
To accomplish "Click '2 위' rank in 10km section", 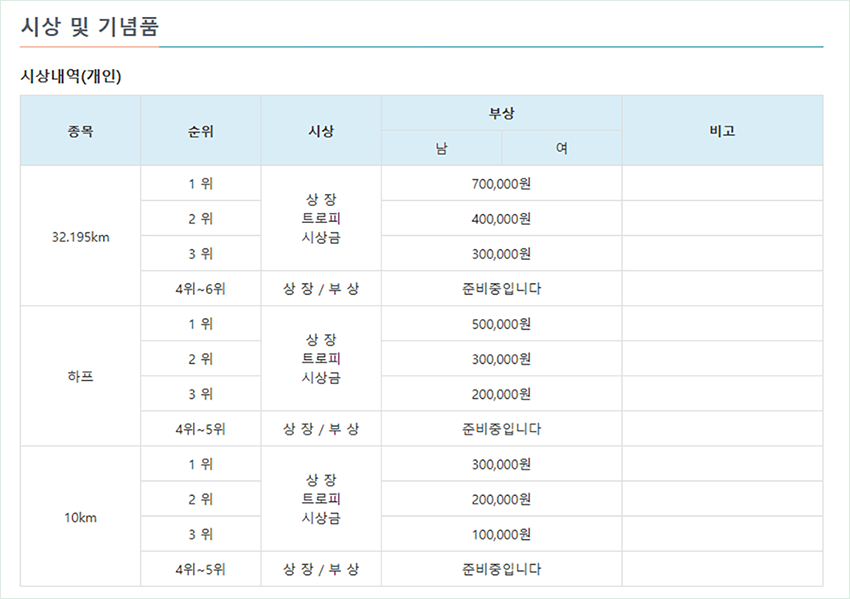I will 201,499.
